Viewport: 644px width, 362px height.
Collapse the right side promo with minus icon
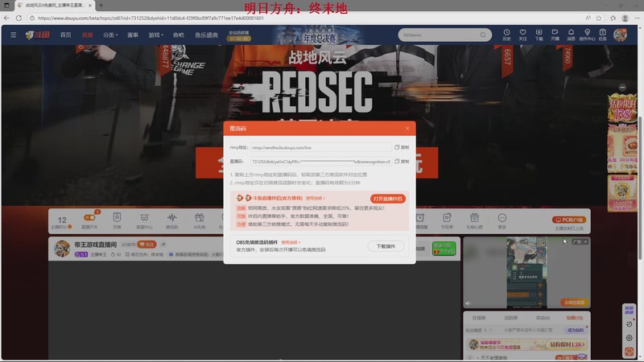click(622, 88)
